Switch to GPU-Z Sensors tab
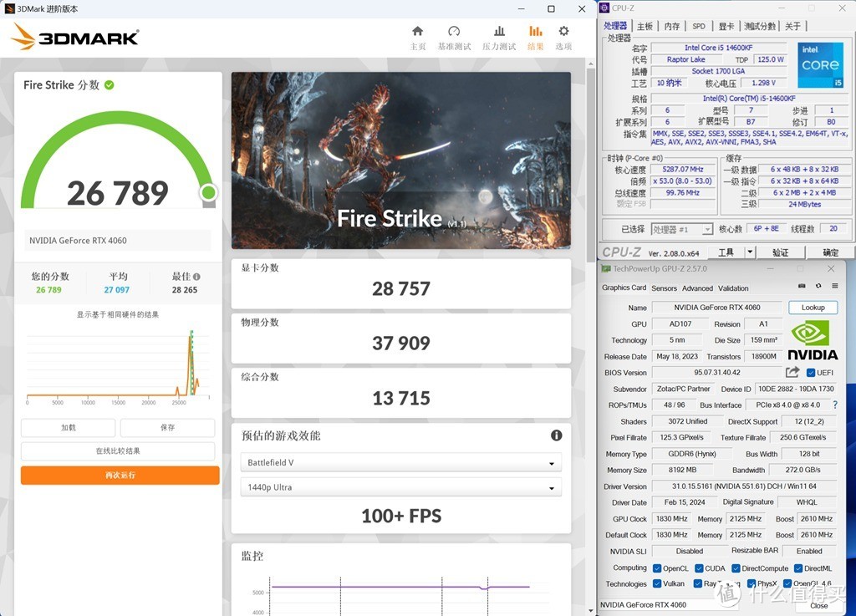Viewport: 856px width, 616px height. [x=664, y=288]
